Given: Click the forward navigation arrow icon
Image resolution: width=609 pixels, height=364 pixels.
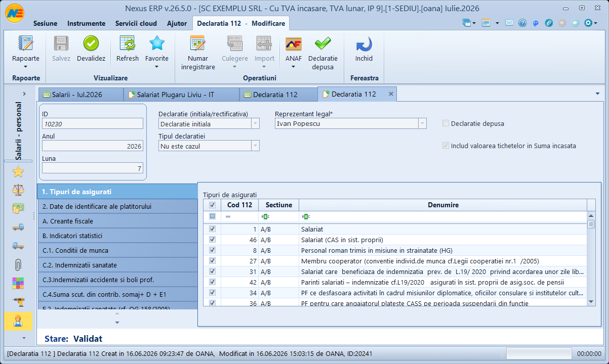Looking at the screenshot, I should pyautogui.click(x=575, y=23).
